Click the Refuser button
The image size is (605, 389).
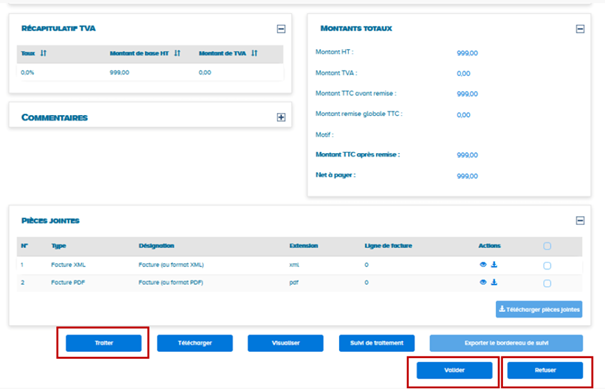coord(545,370)
